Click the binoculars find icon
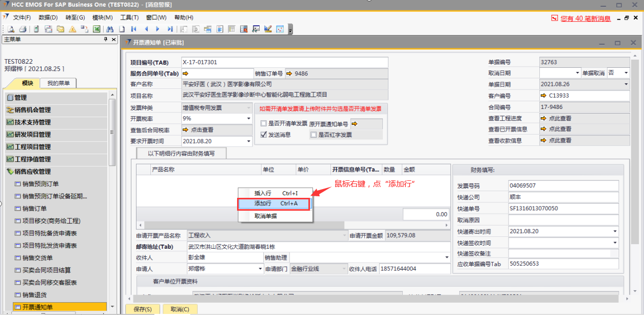 pyautogui.click(x=110, y=29)
